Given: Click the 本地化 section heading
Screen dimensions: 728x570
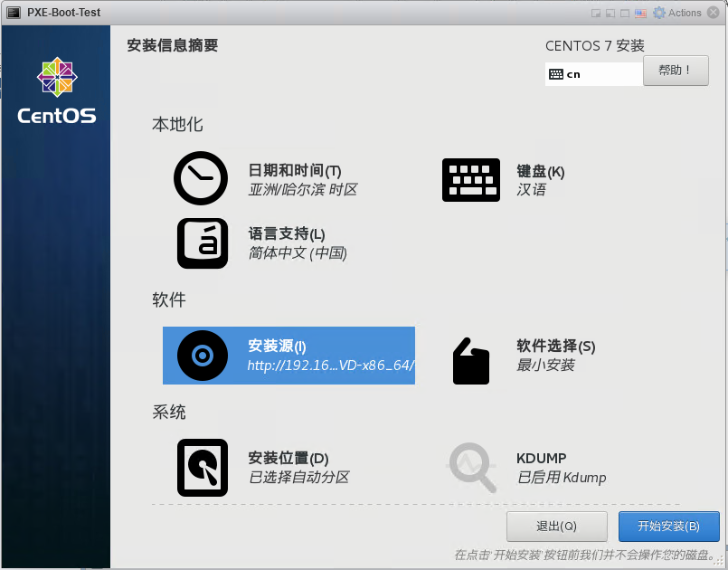Looking at the screenshot, I should pos(177,125).
